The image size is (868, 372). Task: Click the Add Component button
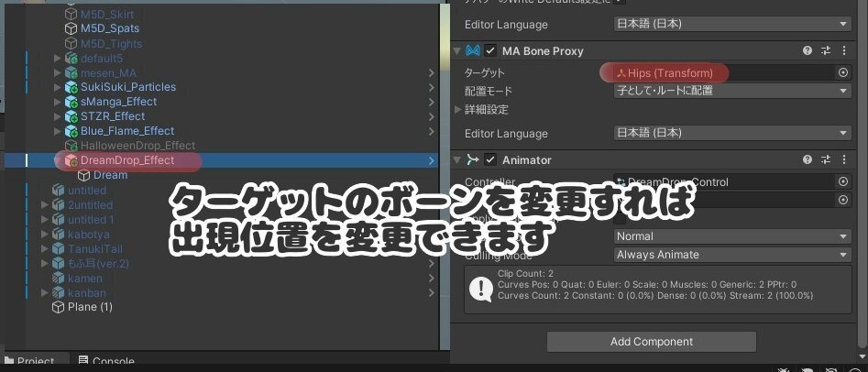[x=651, y=342]
